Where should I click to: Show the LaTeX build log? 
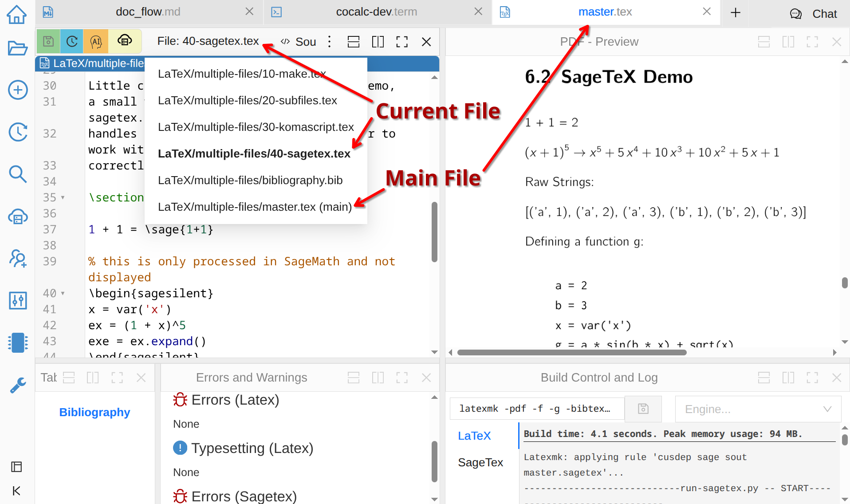[x=474, y=436]
